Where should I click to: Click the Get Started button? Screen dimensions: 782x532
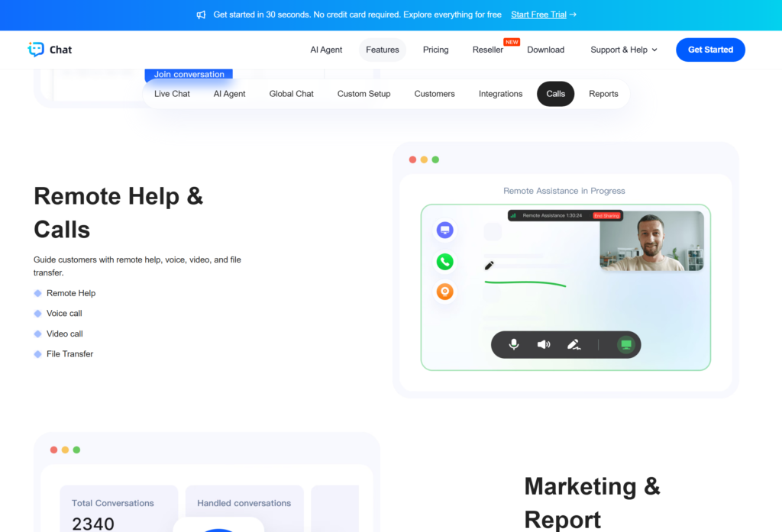pyautogui.click(x=711, y=50)
